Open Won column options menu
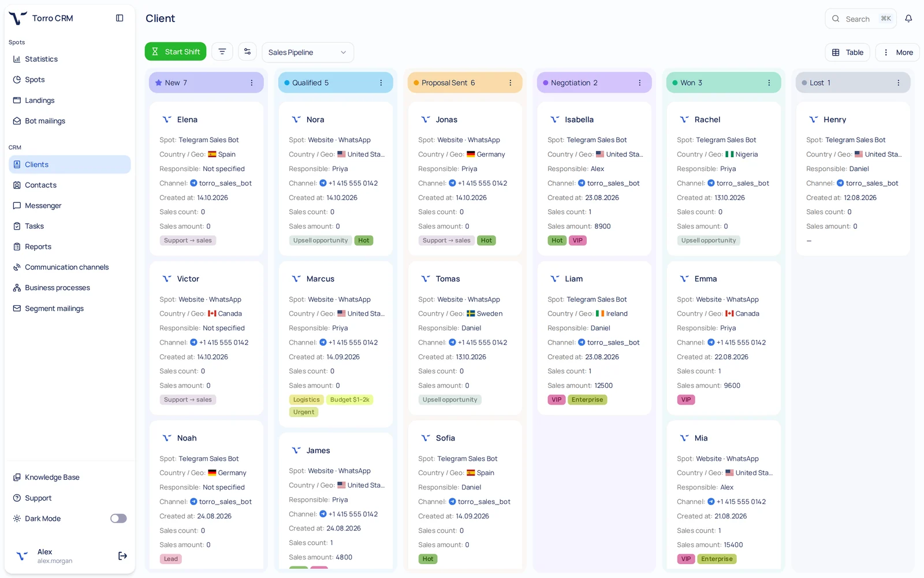The image size is (924, 578). [x=769, y=83]
